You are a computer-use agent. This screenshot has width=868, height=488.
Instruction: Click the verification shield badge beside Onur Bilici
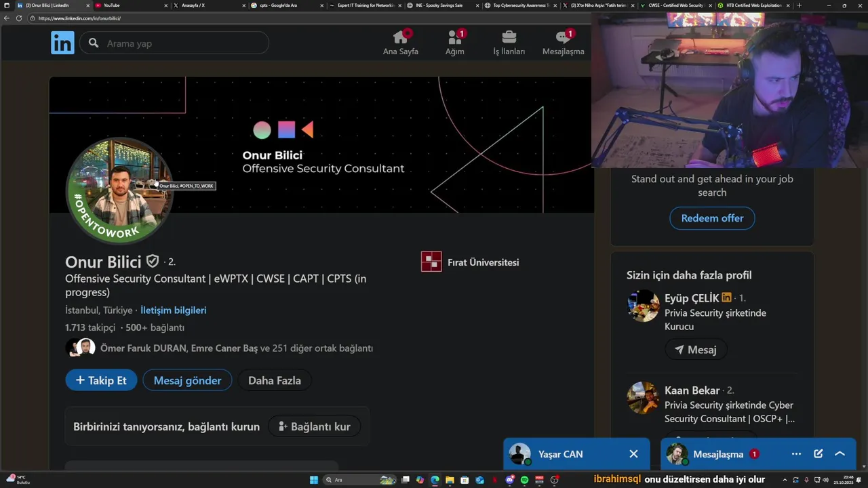coord(153,261)
